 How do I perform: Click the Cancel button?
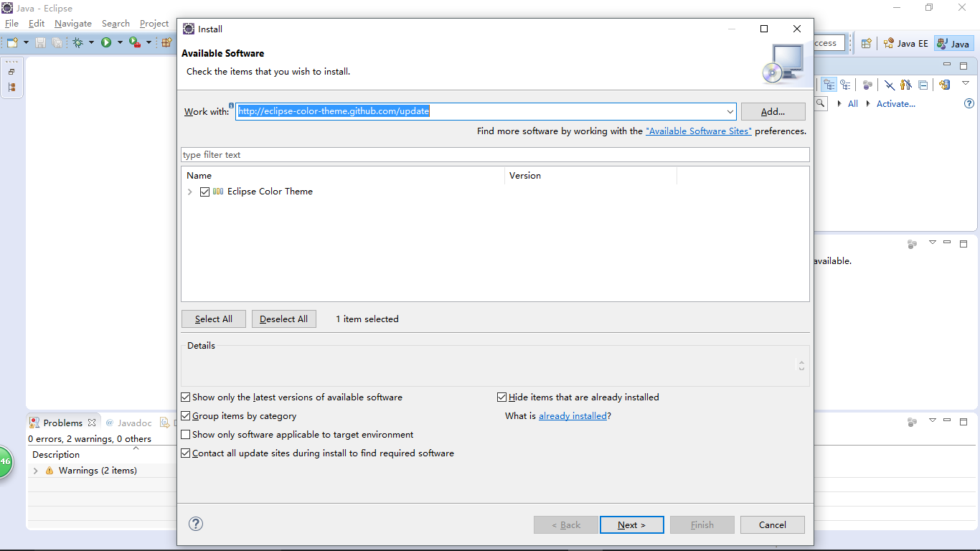[x=773, y=524]
